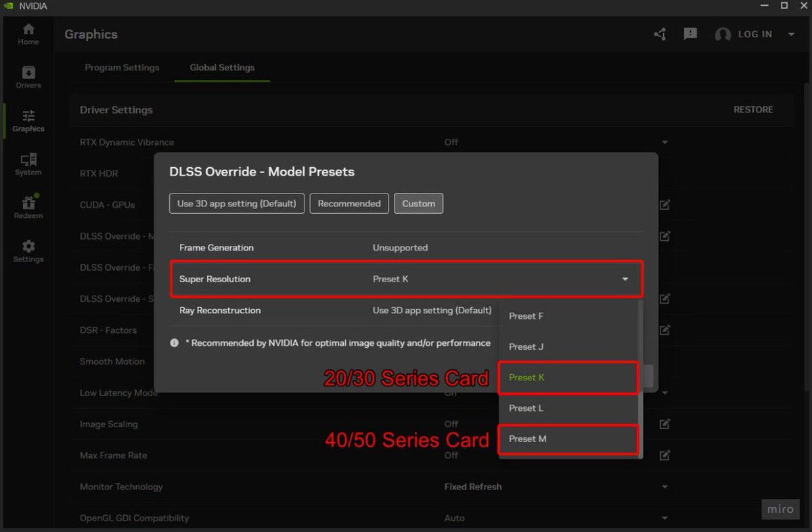
Task: Open the feedback notification icon
Action: 690,34
